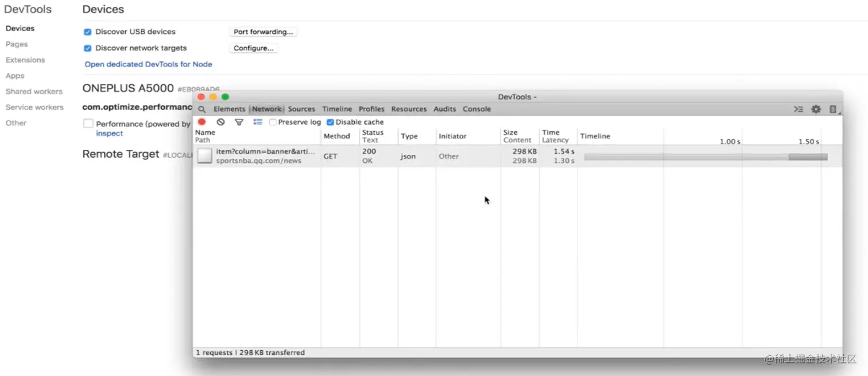The height and width of the screenshot is (376, 868).
Task: Sort by the Time Latency column header
Action: coord(558,136)
